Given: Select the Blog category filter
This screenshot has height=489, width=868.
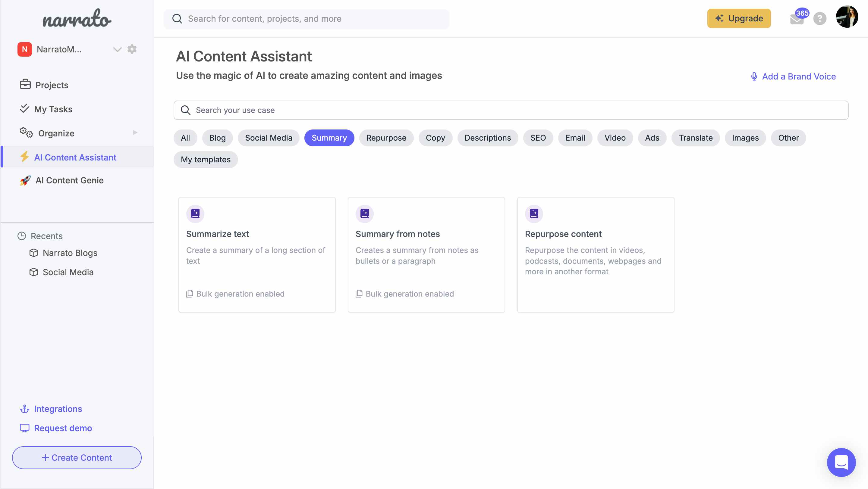Looking at the screenshot, I should 217,138.
